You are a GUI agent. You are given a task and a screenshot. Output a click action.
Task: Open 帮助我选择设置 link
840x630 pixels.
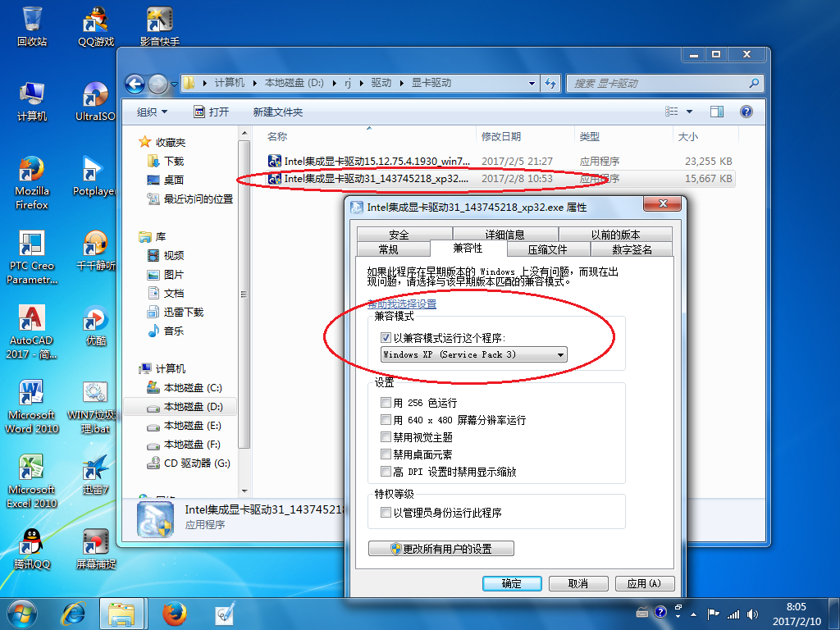pyautogui.click(x=402, y=304)
